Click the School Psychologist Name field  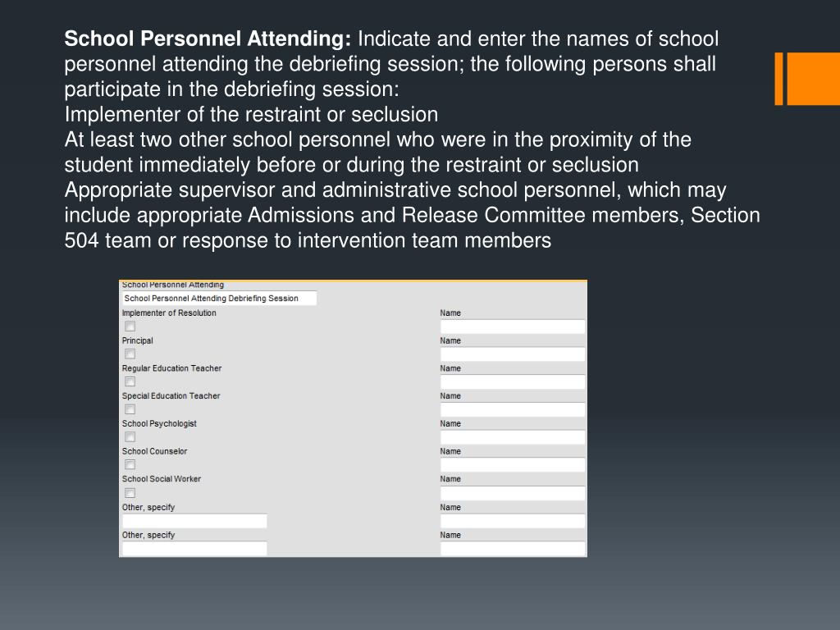point(513,438)
